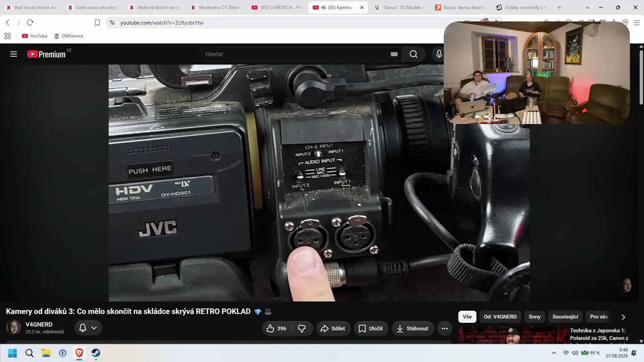Go back in browser history

point(8,23)
